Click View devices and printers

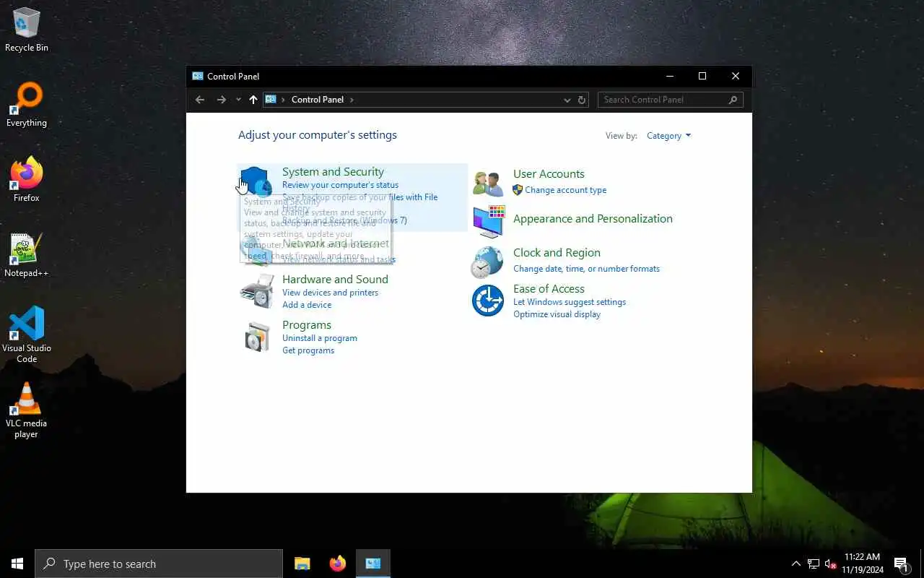coord(330,293)
